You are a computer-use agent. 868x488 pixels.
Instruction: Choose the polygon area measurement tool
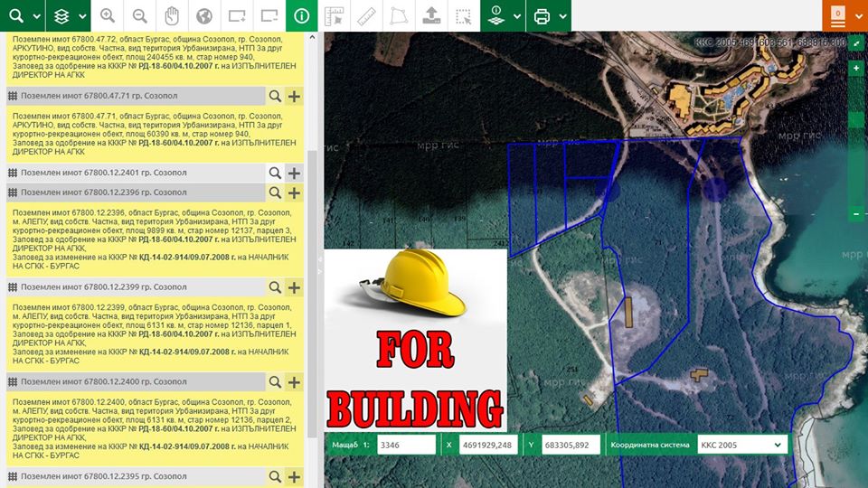(x=398, y=16)
